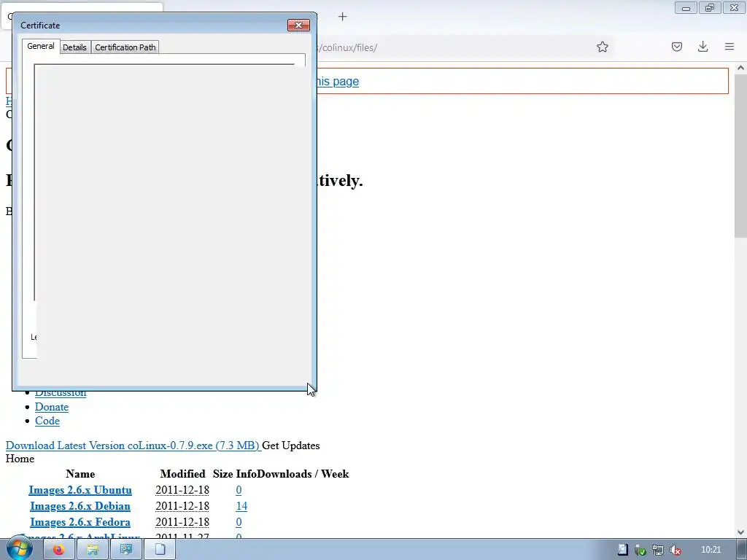747x560 pixels.
Task: Click the 'Home' breadcrumb text above table
Action: 20,459
